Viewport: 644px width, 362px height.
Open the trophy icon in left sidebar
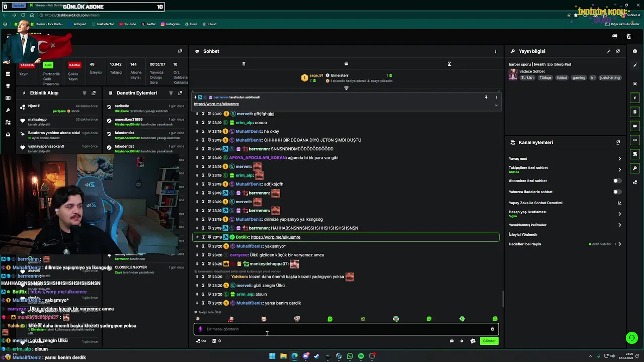point(8,86)
